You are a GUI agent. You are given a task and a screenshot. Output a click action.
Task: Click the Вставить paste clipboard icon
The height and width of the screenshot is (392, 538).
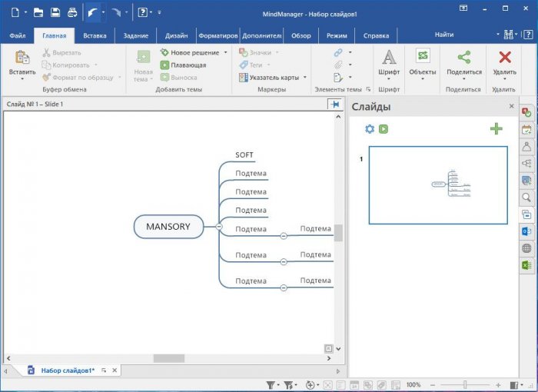(22, 58)
